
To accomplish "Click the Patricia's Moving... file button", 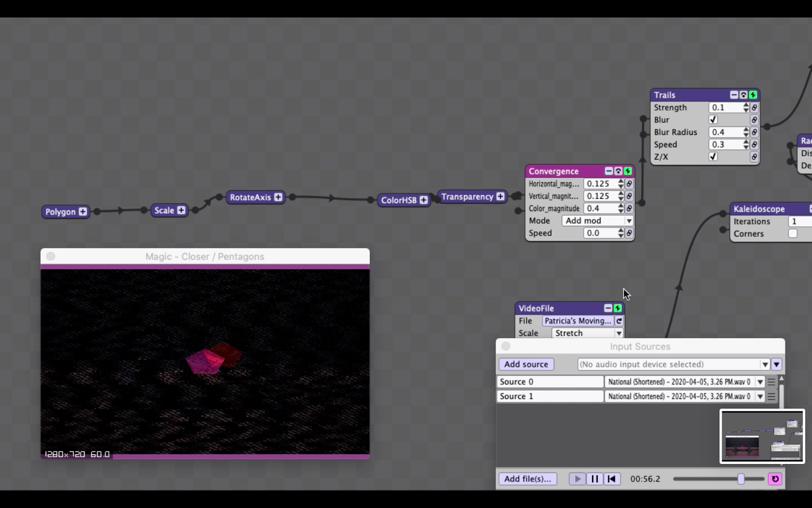I will click(x=578, y=321).
